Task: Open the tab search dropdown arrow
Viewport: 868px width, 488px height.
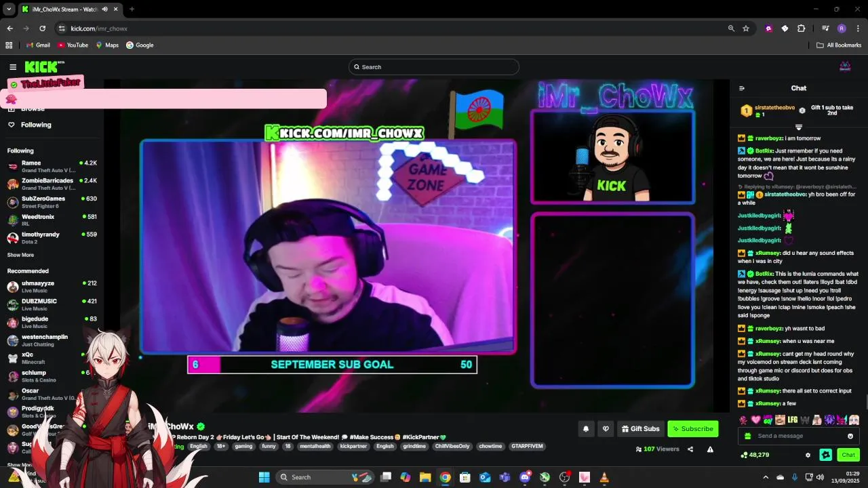Action: pyautogui.click(x=9, y=9)
